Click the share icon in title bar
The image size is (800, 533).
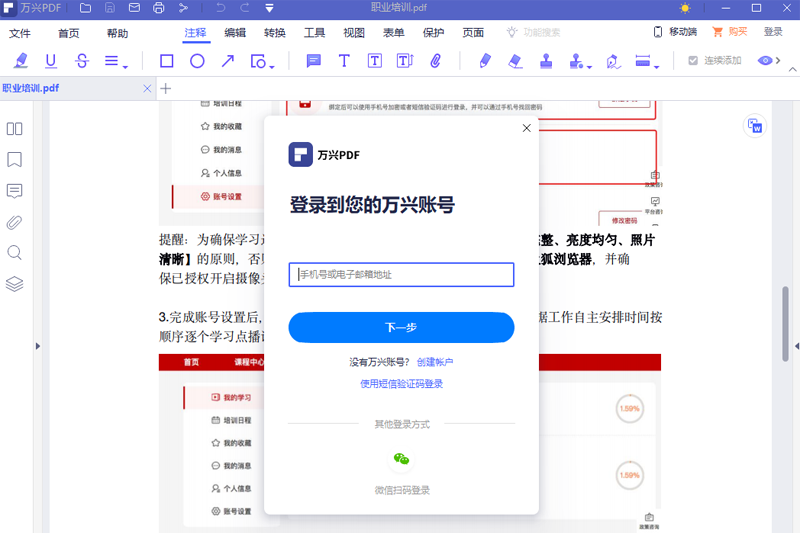183,8
